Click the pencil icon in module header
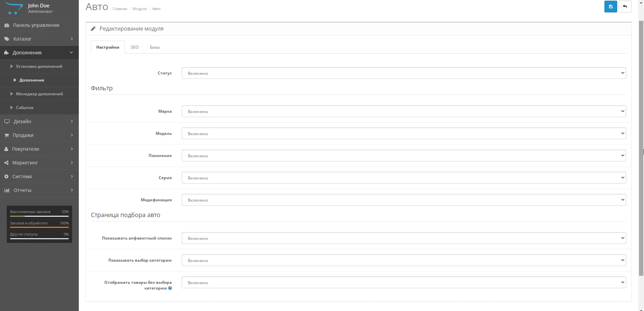 pos(93,29)
